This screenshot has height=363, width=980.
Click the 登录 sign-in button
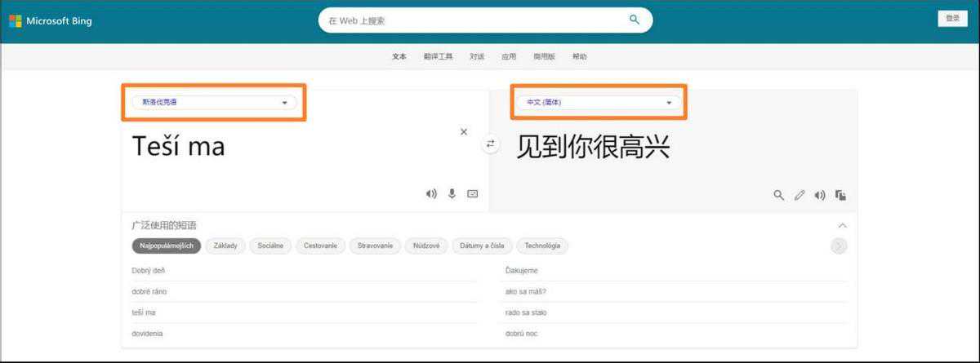click(x=952, y=19)
